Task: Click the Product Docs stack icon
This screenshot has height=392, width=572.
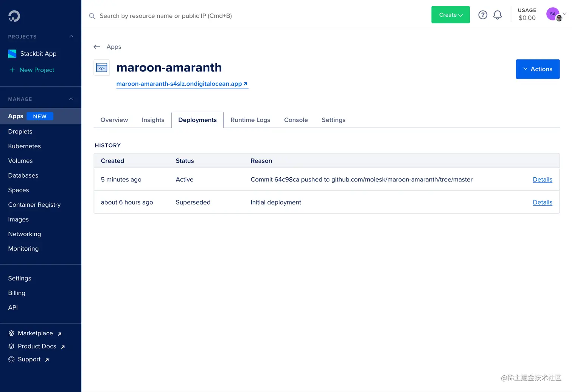Action: click(11, 346)
